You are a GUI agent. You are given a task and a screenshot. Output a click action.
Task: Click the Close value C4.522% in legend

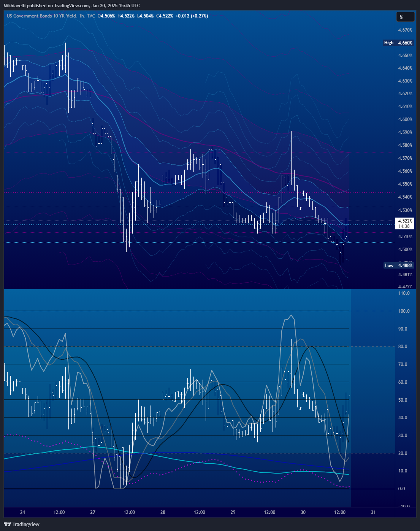pos(164,16)
